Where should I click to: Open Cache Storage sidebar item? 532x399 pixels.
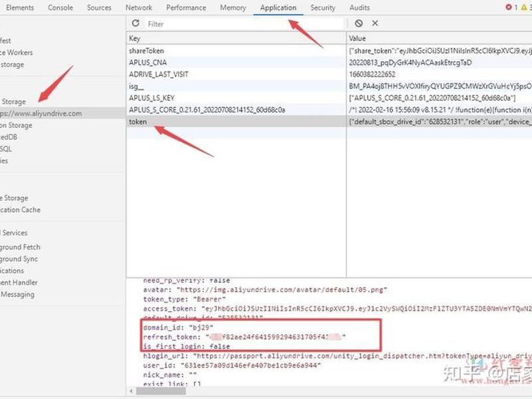point(14,198)
